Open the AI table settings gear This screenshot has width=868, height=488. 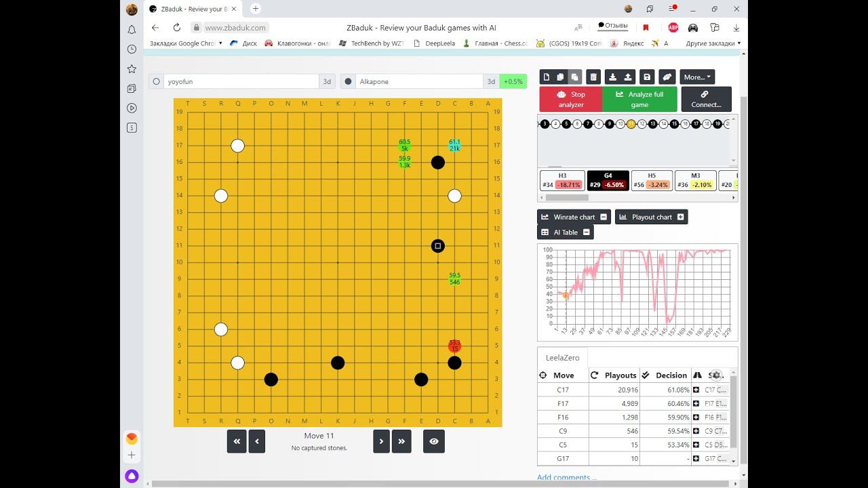[x=716, y=375]
